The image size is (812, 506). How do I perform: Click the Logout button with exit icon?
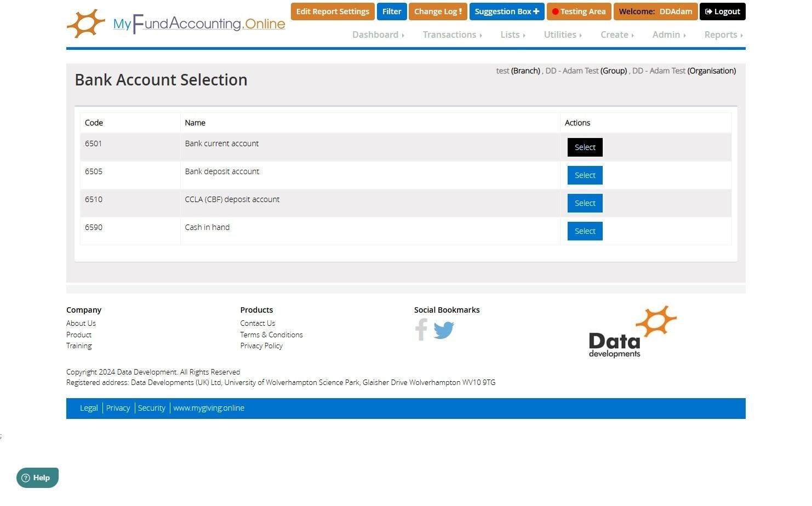[x=722, y=12]
